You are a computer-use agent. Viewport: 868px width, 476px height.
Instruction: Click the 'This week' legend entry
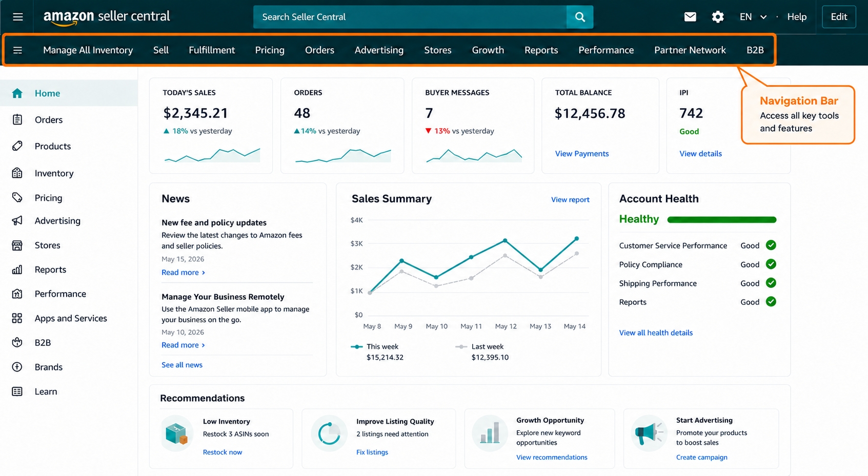pyautogui.click(x=377, y=352)
